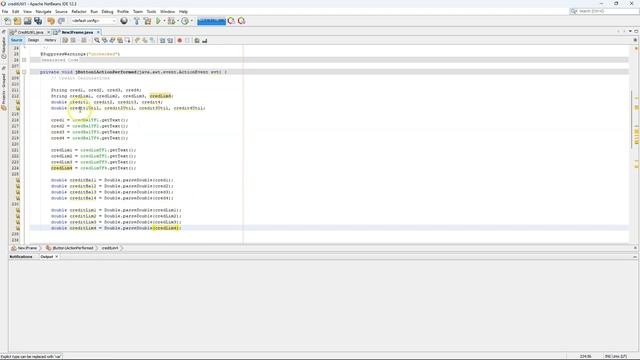The height and width of the screenshot is (360, 640).
Task: Open the default config dropdown
Action: click(93, 21)
